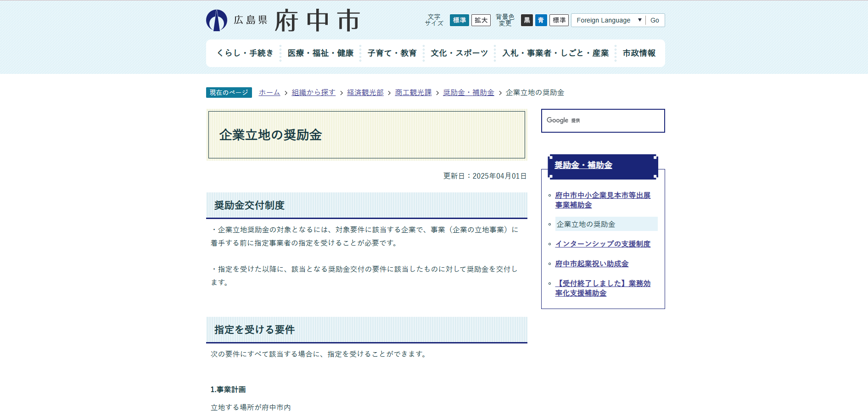Click the Go language button
Screen dimensions: 868x416
(x=655, y=20)
